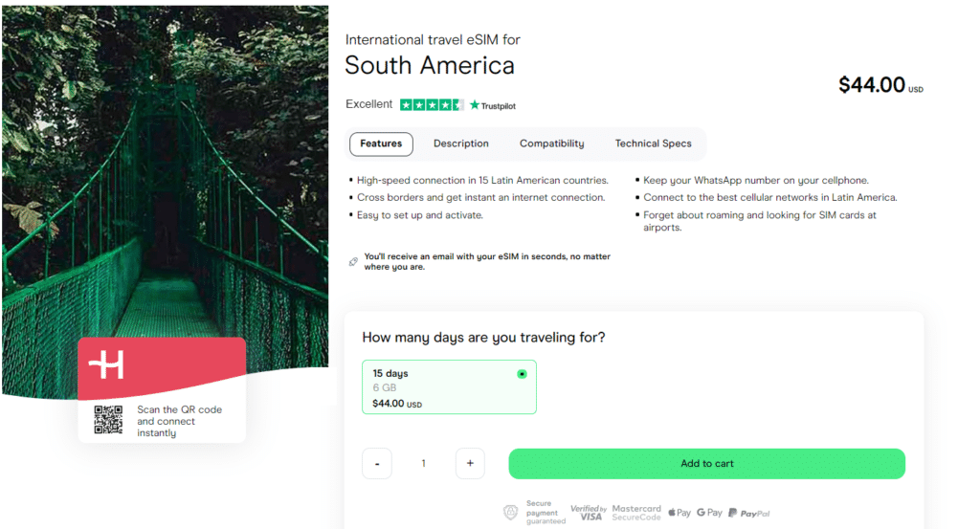Click the hanging bridge product image
Viewport: 980px width, 529px height.
tap(165, 191)
